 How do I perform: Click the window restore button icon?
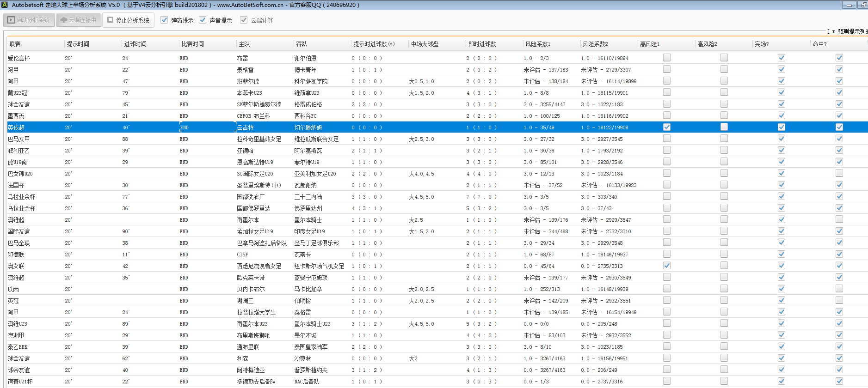863,5
